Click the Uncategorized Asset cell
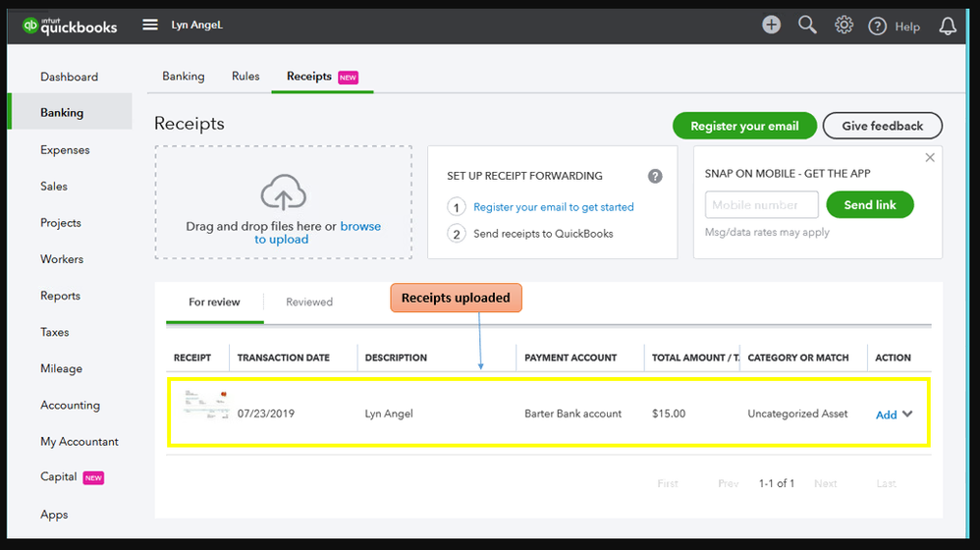 coord(797,413)
